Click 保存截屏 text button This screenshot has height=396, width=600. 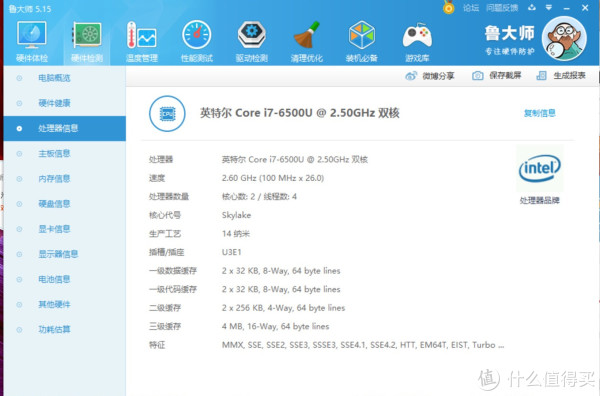[505, 75]
